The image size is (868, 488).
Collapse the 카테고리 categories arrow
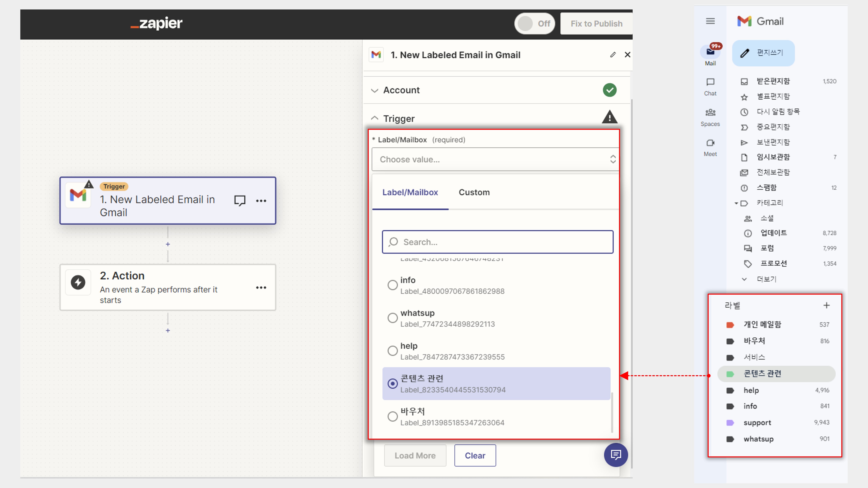tap(736, 203)
